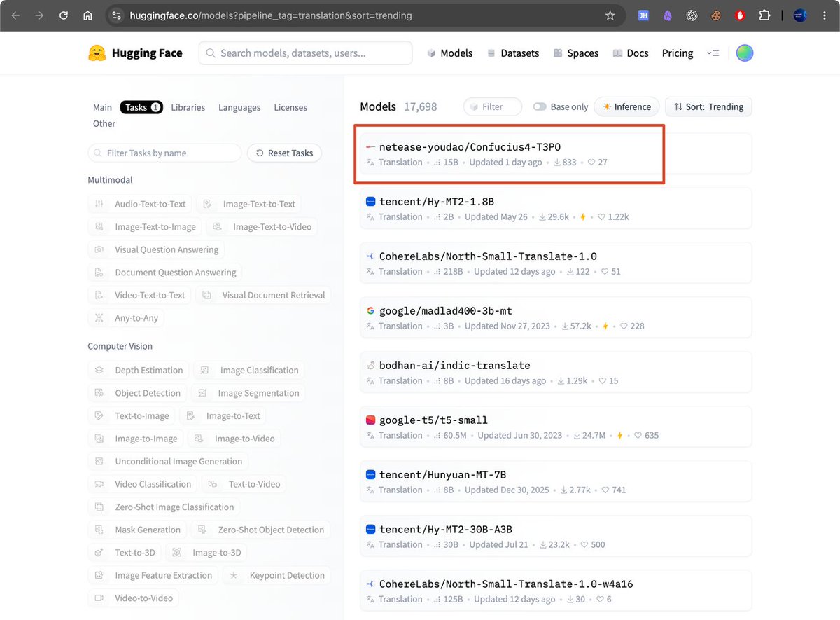Viewport: 840px width, 620px height.
Task: Open the Hugging Face user avatar menu
Action: pyautogui.click(x=745, y=53)
